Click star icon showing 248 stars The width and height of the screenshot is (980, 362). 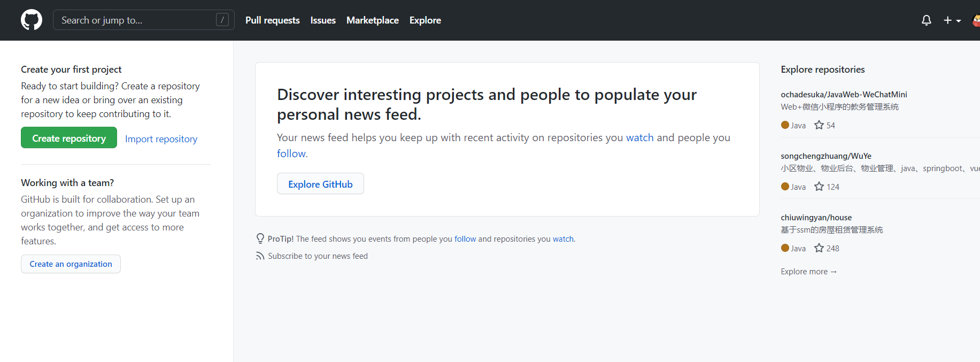coord(819,248)
